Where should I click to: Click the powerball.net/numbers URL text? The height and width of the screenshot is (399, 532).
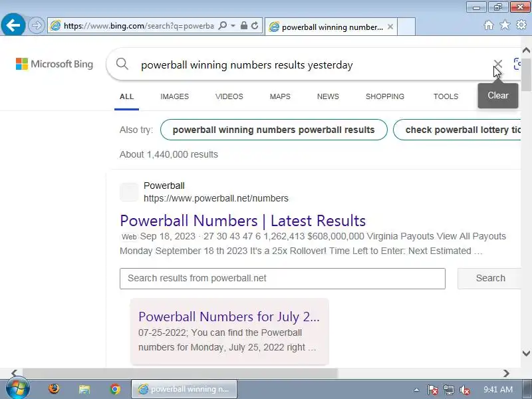pos(216,198)
